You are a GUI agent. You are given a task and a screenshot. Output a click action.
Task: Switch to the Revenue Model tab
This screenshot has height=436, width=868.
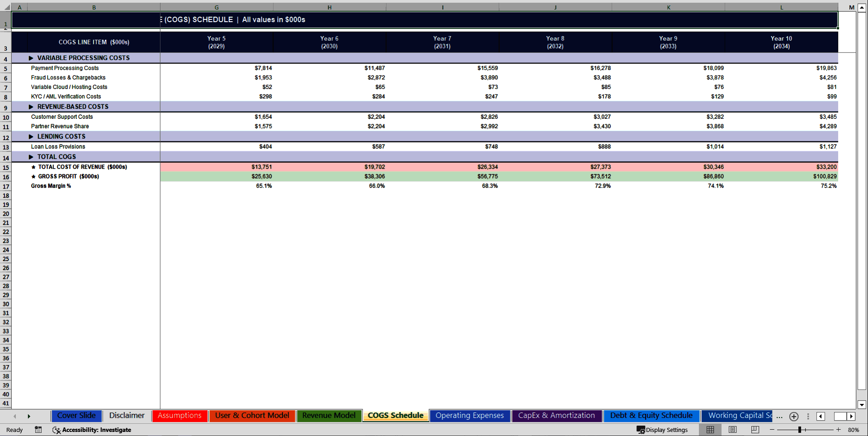tap(329, 415)
